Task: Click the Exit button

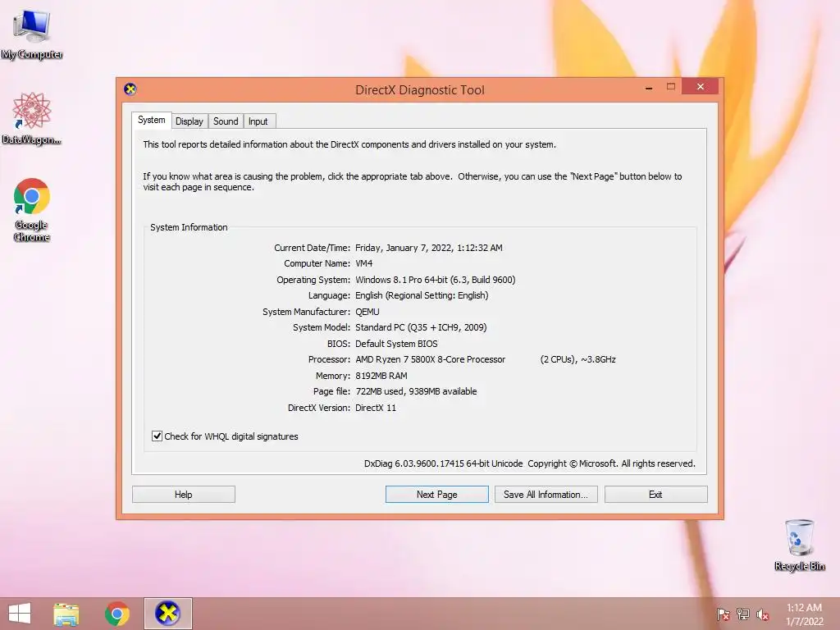Action: point(655,495)
